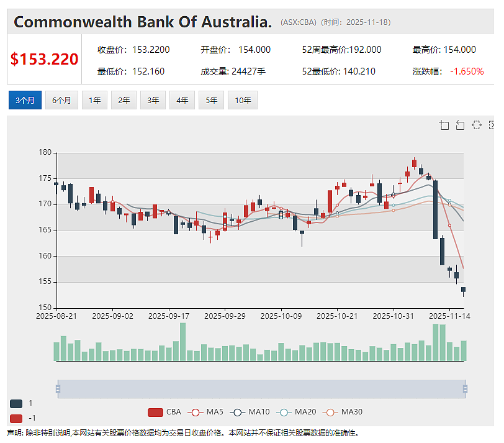The image size is (504, 443).
Task: Click the 2025-11-14 x-axis date label
Action: click(x=449, y=316)
